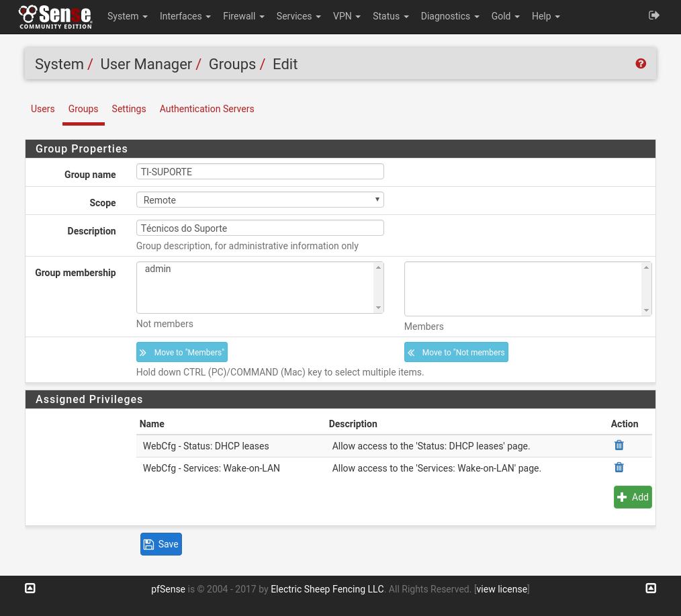Open the Diagnostics menu
Screen dimensions: 681x616
[449, 16]
